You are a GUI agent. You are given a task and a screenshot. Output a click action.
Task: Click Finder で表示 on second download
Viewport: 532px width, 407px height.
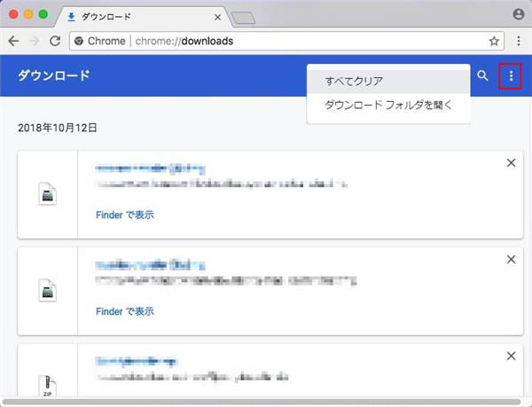pos(125,311)
